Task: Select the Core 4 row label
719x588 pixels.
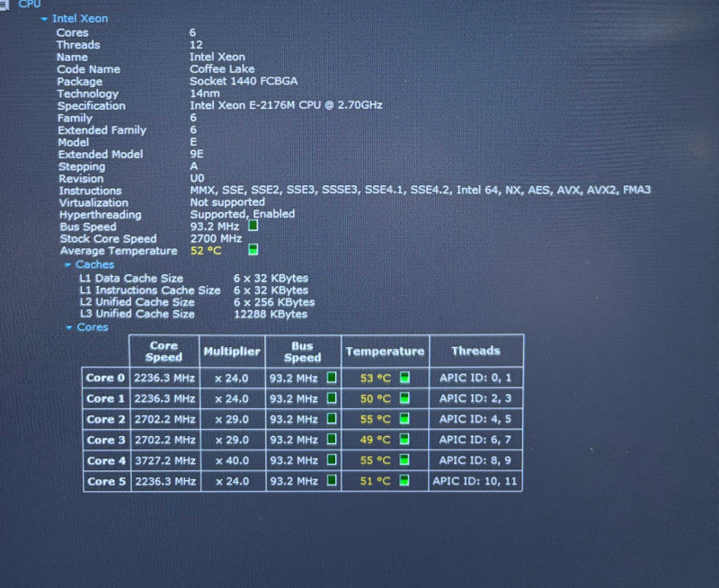Action: pyautogui.click(x=106, y=460)
